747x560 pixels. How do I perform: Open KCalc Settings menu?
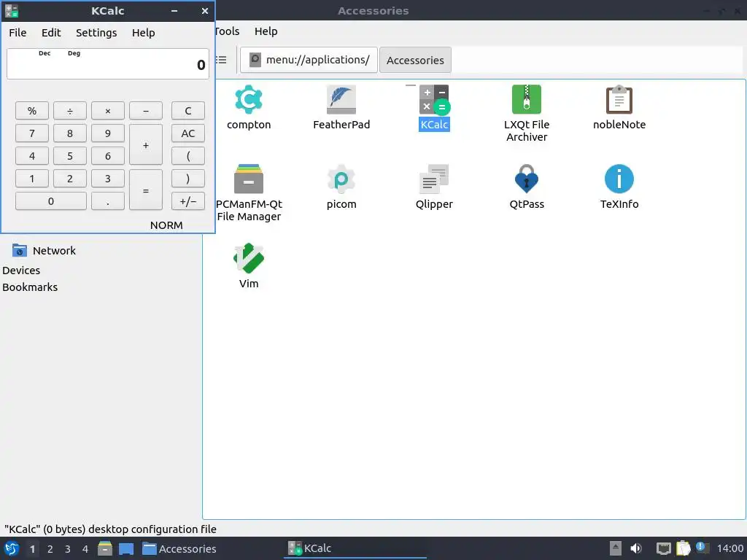coord(96,33)
